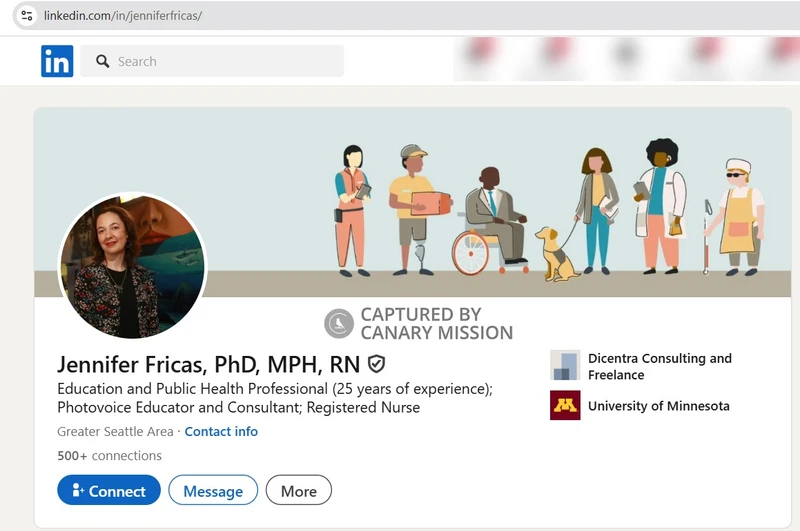The image size is (800, 531).
Task: Click the Message button
Action: (213, 491)
